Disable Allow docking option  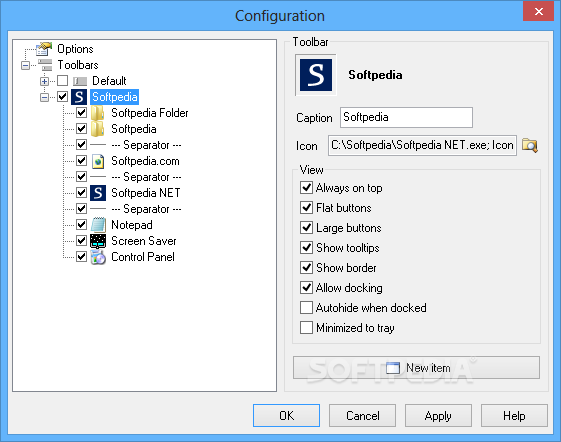coord(306,287)
